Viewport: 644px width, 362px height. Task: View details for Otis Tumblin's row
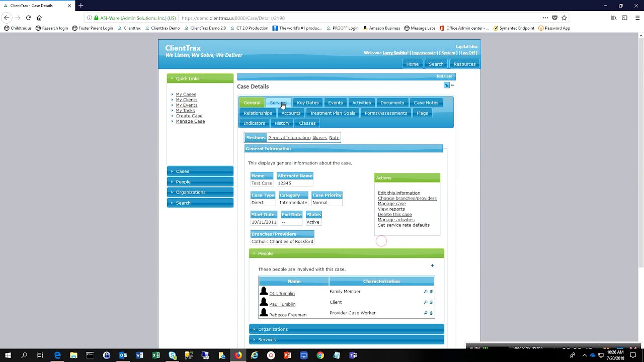coord(425,292)
